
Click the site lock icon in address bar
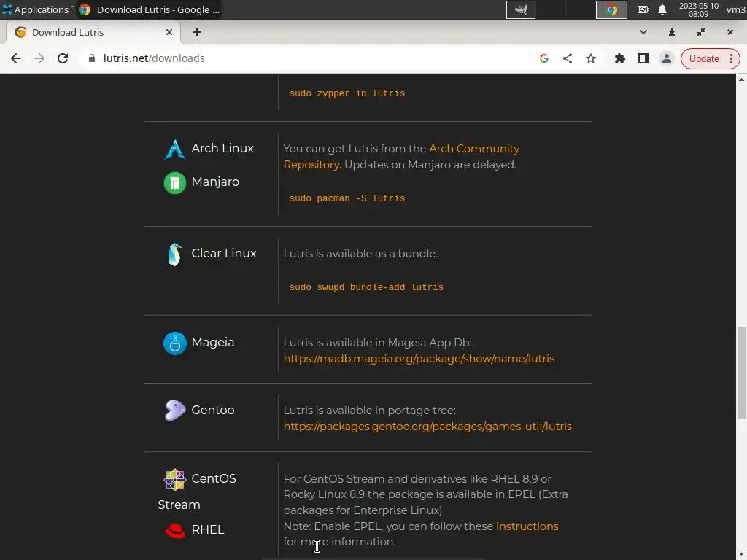(x=92, y=58)
